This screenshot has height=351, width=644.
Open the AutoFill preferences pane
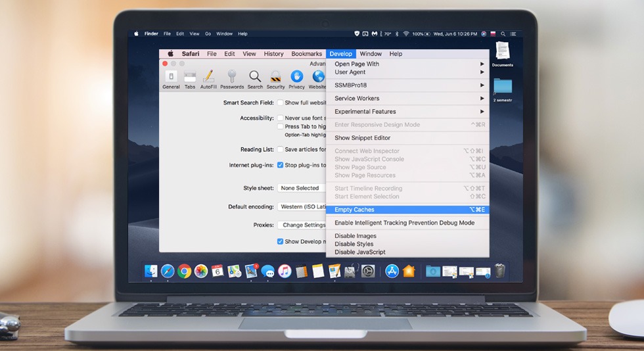[x=208, y=80]
